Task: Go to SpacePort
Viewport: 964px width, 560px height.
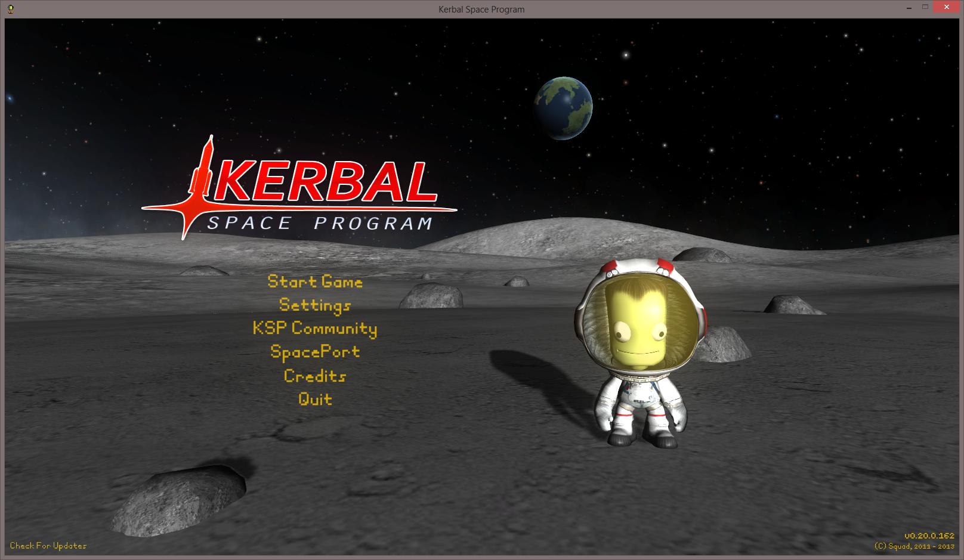Action: [x=315, y=352]
